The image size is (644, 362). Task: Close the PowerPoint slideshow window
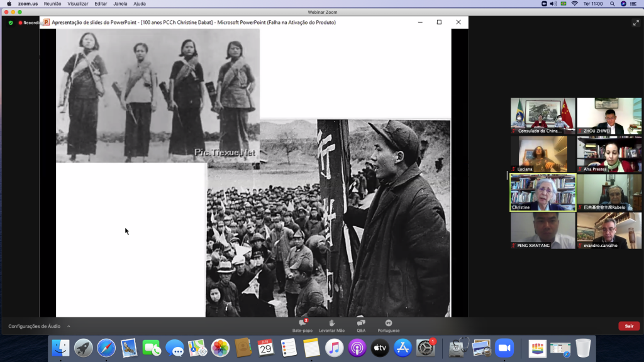[x=458, y=22]
